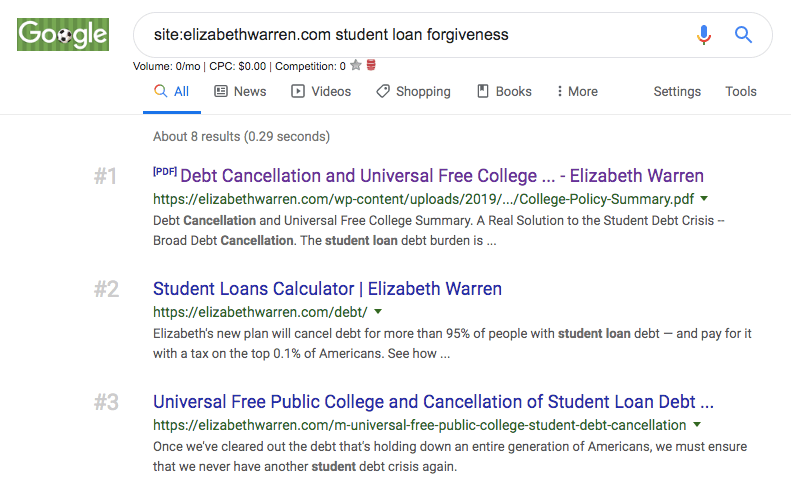
Task: Click in the search query input field
Action: (x=410, y=35)
